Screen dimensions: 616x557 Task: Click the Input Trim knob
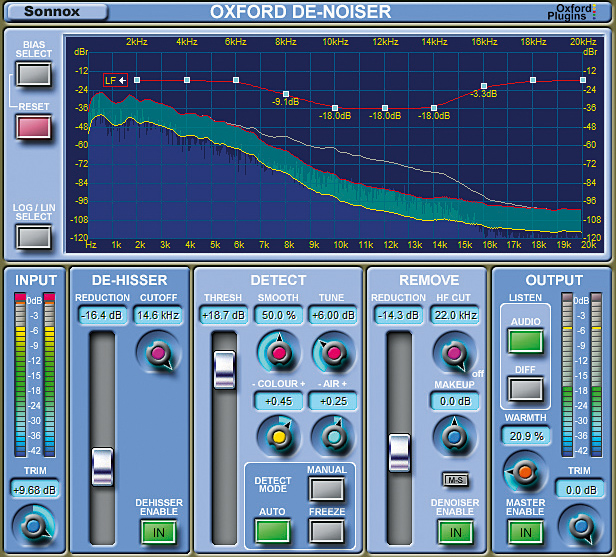click(x=33, y=526)
